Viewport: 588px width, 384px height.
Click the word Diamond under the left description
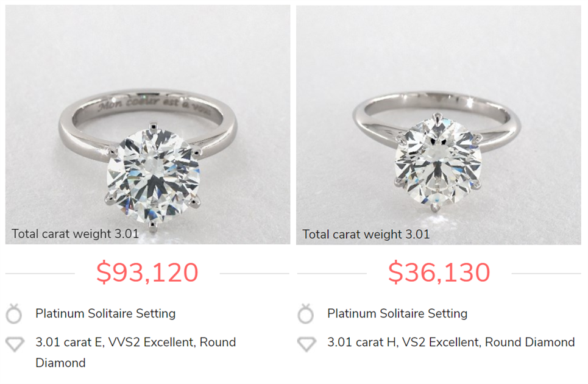[x=60, y=363]
